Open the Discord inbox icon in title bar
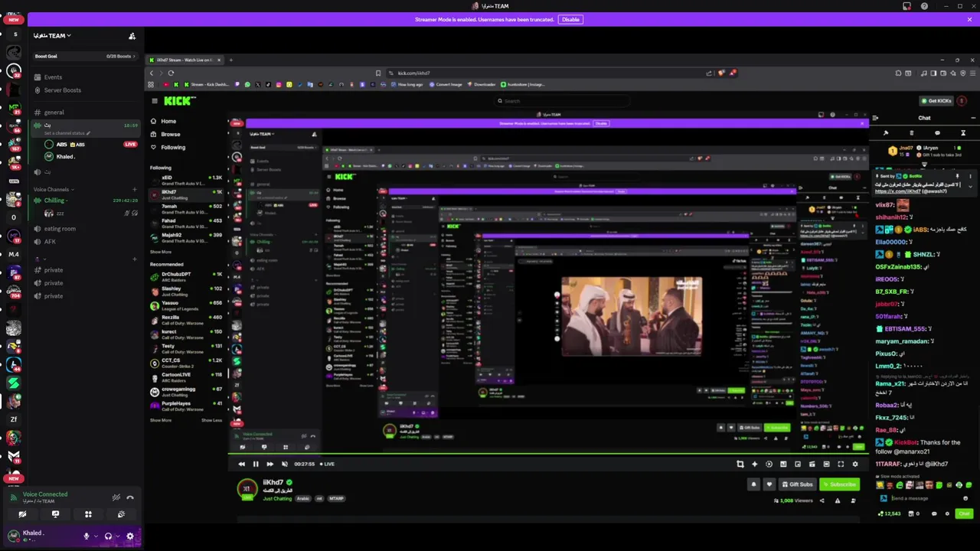980x551 pixels. (907, 6)
